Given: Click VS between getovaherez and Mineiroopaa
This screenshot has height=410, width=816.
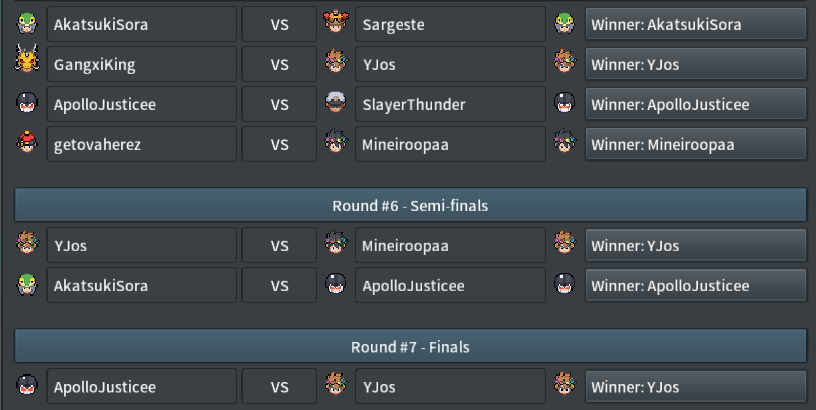Looking at the screenshot, I should tap(279, 144).
